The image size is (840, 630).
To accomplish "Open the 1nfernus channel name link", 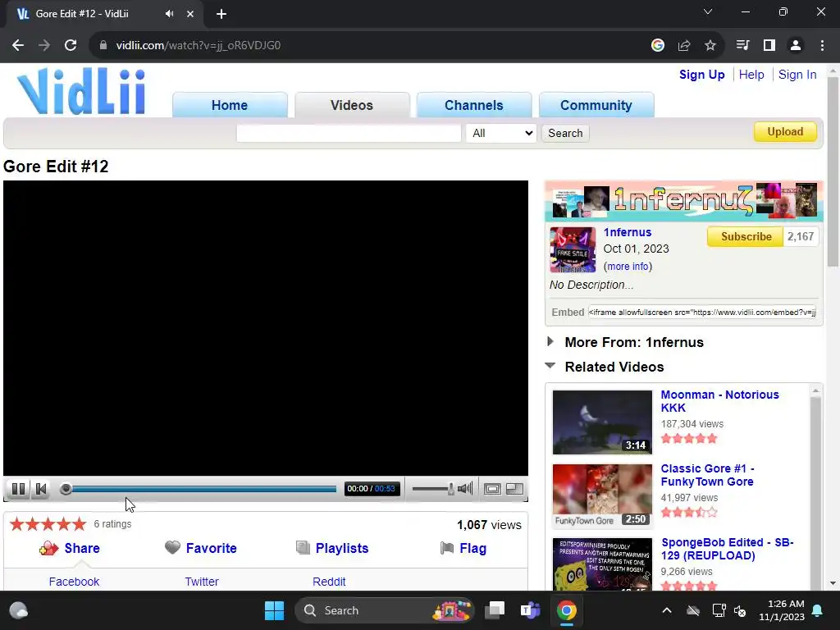I will point(628,232).
